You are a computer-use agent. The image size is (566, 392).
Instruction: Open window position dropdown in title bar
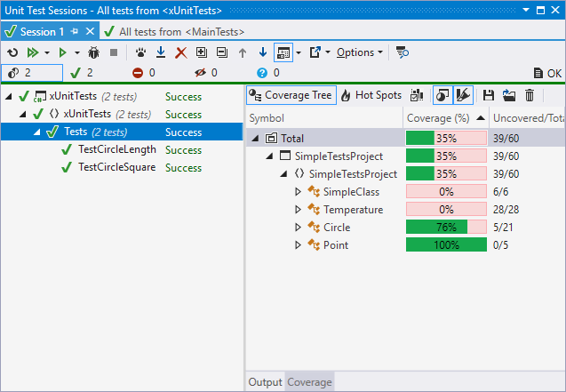526,10
